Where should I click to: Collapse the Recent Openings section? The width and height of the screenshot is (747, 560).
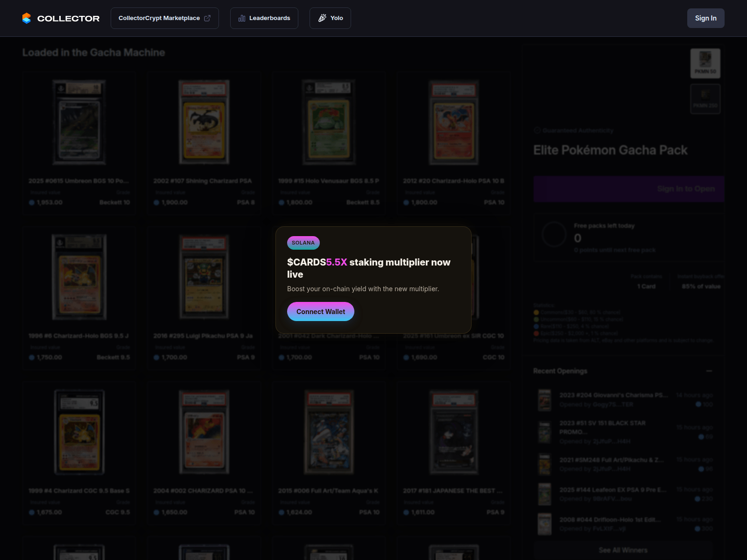(x=709, y=371)
